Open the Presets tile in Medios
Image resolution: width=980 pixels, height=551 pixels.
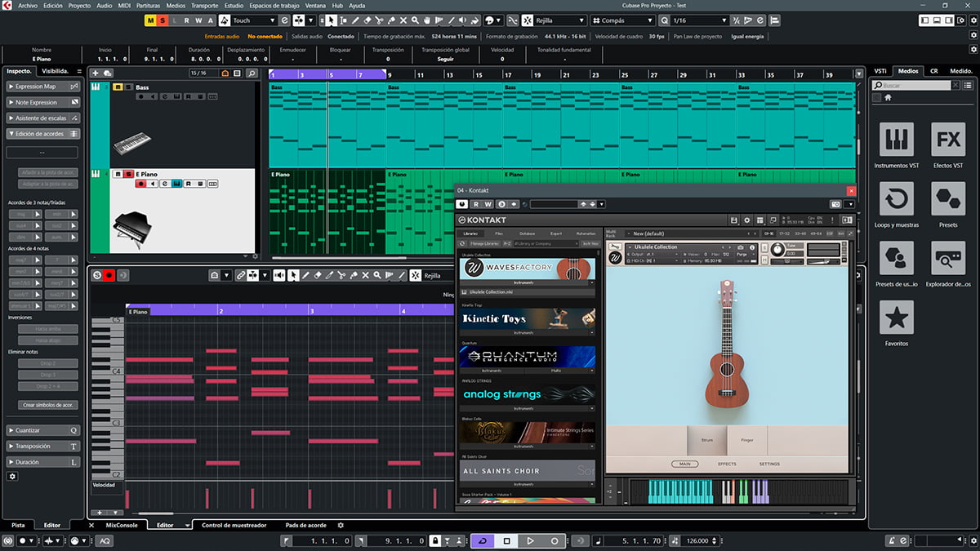tap(948, 198)
